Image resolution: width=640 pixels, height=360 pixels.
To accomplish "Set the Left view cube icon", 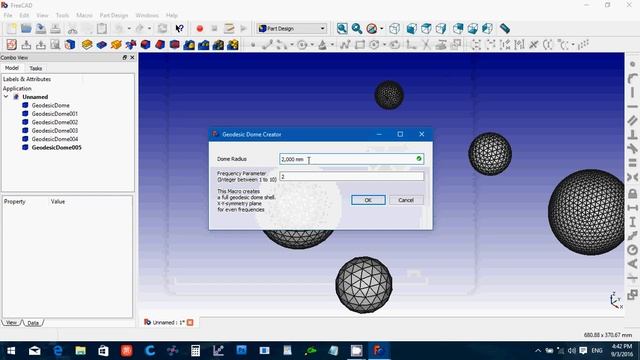I will 487,29.
